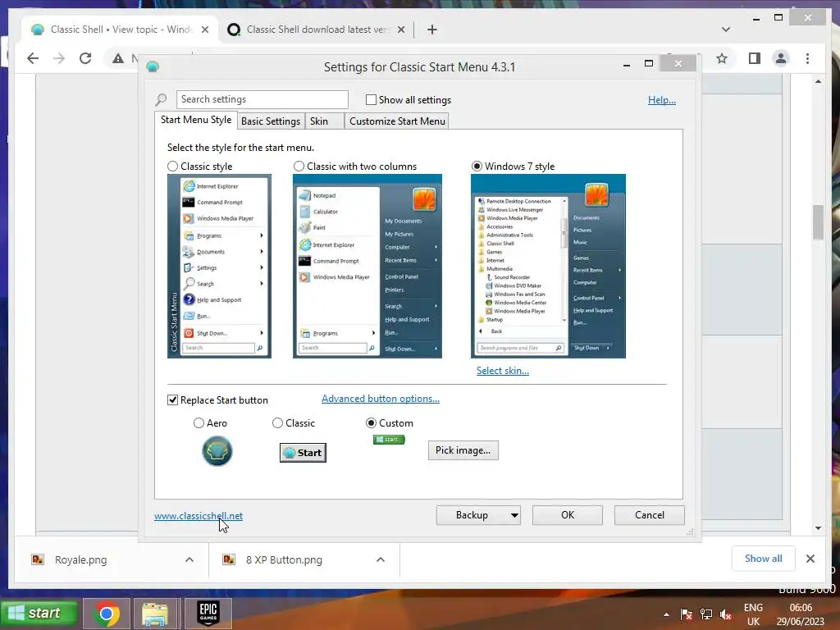The image size is (840, 630).
Task: Click the browser page vertical scrollbar thumb
Action: coord(818,221)
